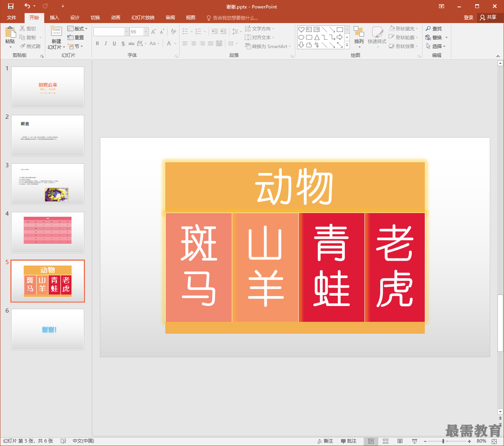Open the Section dropdown
This screenshot has width=504, height=446.
[x=75, y=47]
